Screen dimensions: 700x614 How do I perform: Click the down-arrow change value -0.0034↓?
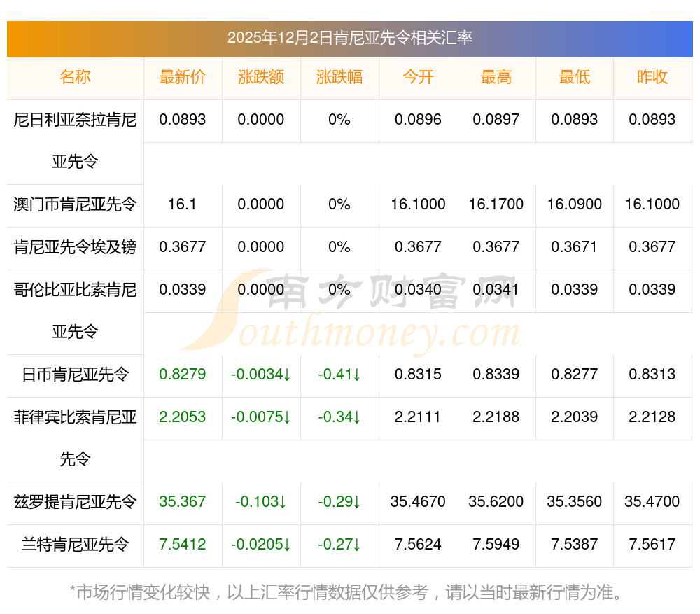261,375
